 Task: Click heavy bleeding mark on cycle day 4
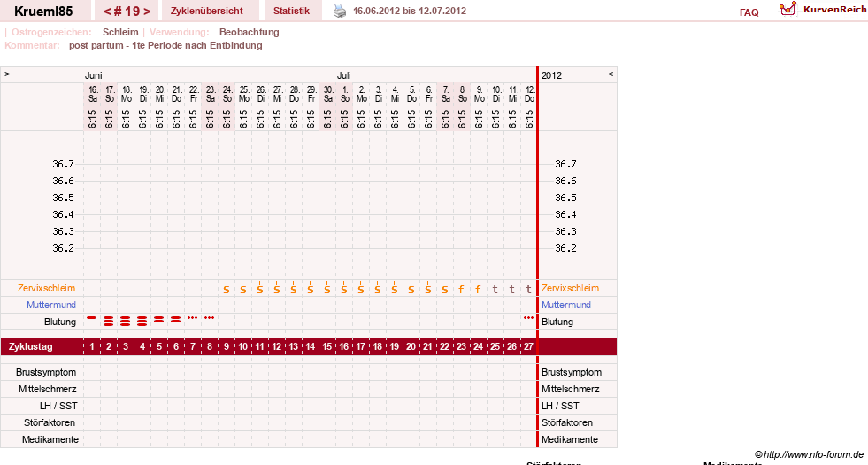(142, 321)
